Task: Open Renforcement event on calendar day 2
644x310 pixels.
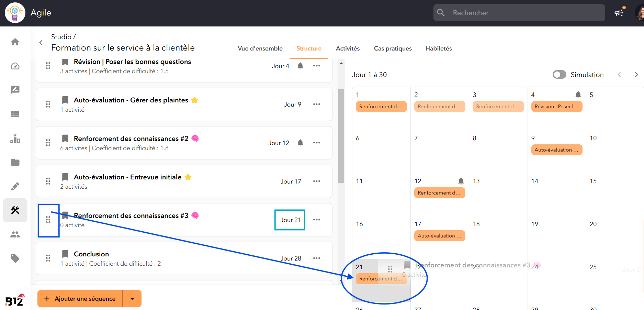Action: (x=440, y=107)
